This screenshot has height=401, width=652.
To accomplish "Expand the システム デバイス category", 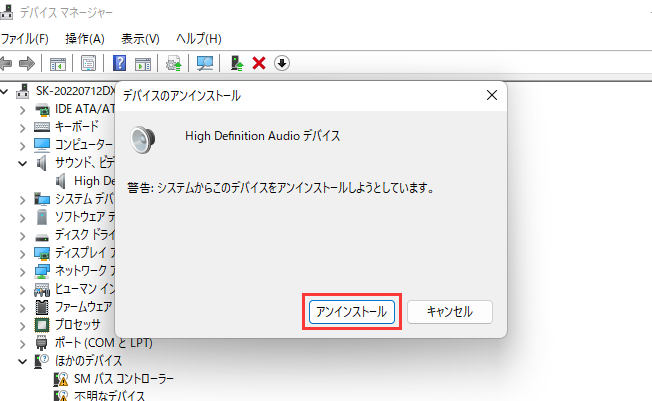I will (22, 200).
